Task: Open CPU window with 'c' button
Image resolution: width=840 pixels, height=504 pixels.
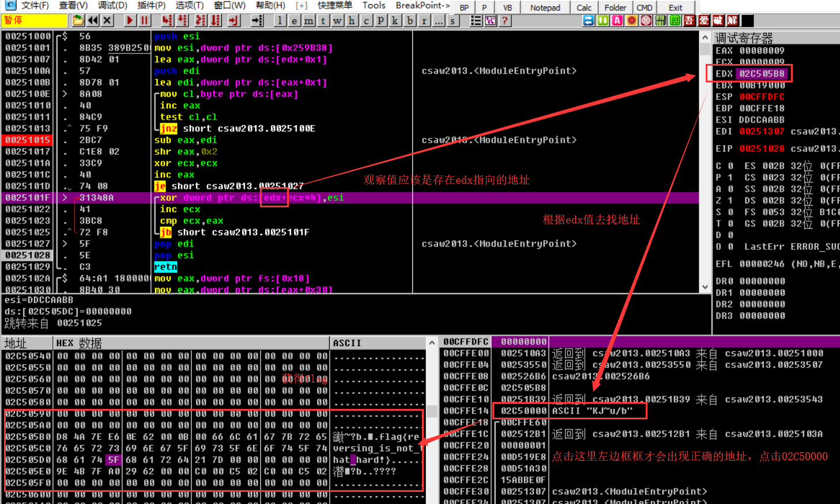Action: (367, 21)
